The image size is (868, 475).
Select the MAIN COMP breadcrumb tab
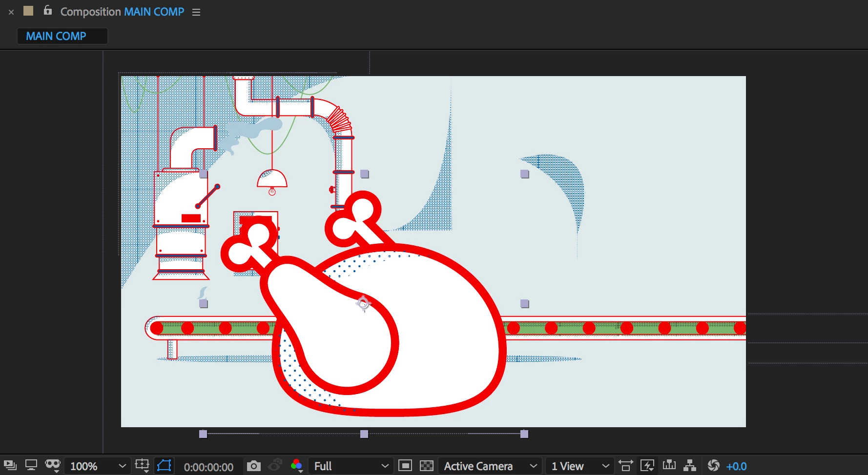coord(62,36)
